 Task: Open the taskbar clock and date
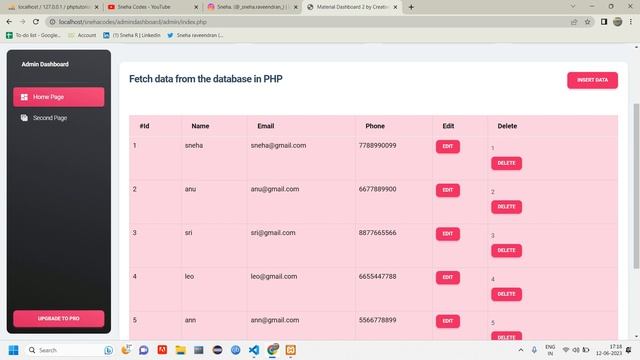click(x=609, y=350)
